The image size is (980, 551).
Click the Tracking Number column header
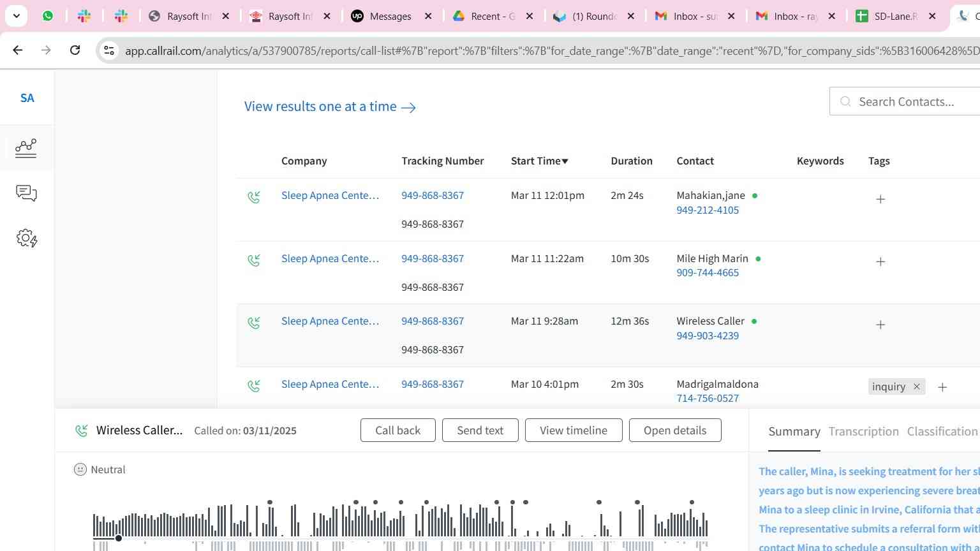443,161
